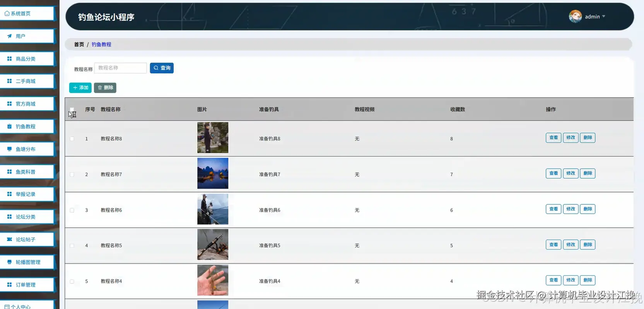Click the 官方商城 grid icon

[x=9, y=104]
